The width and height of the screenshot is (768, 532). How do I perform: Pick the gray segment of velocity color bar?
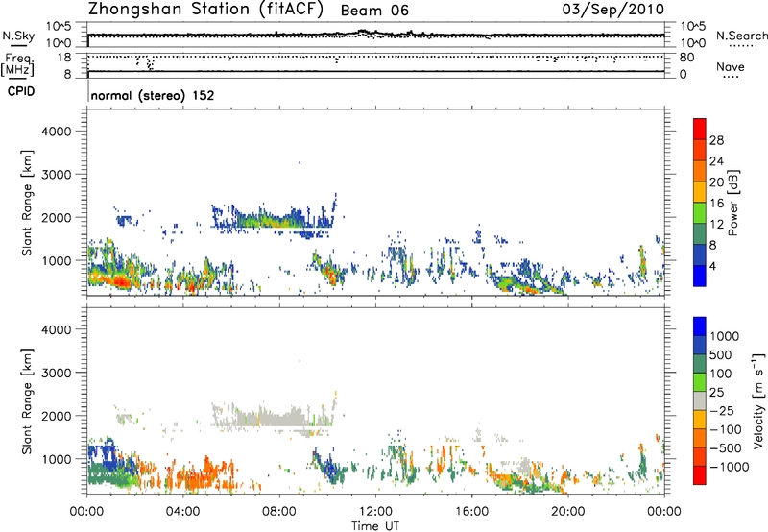pyautogui.click(x=700, y=400)
